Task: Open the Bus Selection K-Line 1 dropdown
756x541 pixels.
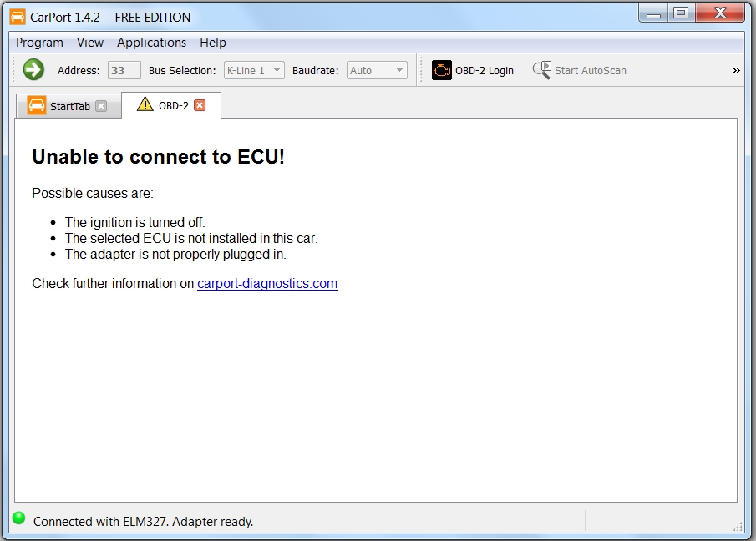Action: [x=254, y=71]
